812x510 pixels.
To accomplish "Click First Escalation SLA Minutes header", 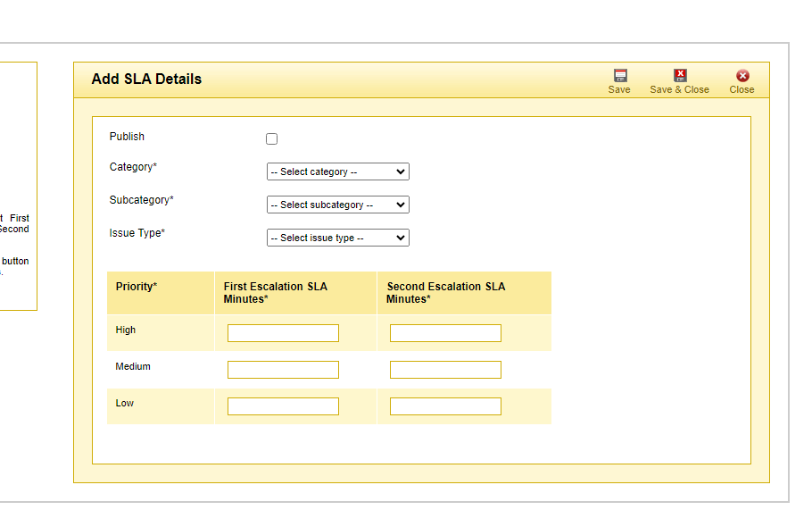I will [275, 293].
